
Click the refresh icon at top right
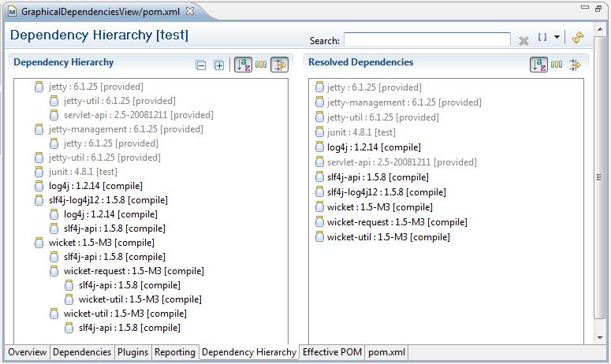[x=577, y=38]
